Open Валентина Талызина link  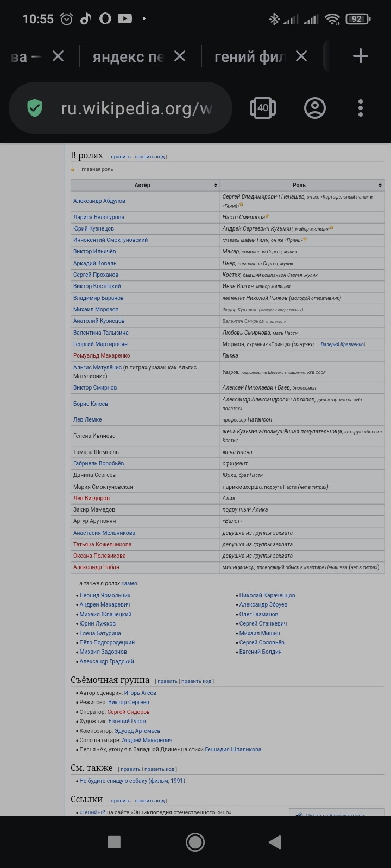click(x=101, y=333)
